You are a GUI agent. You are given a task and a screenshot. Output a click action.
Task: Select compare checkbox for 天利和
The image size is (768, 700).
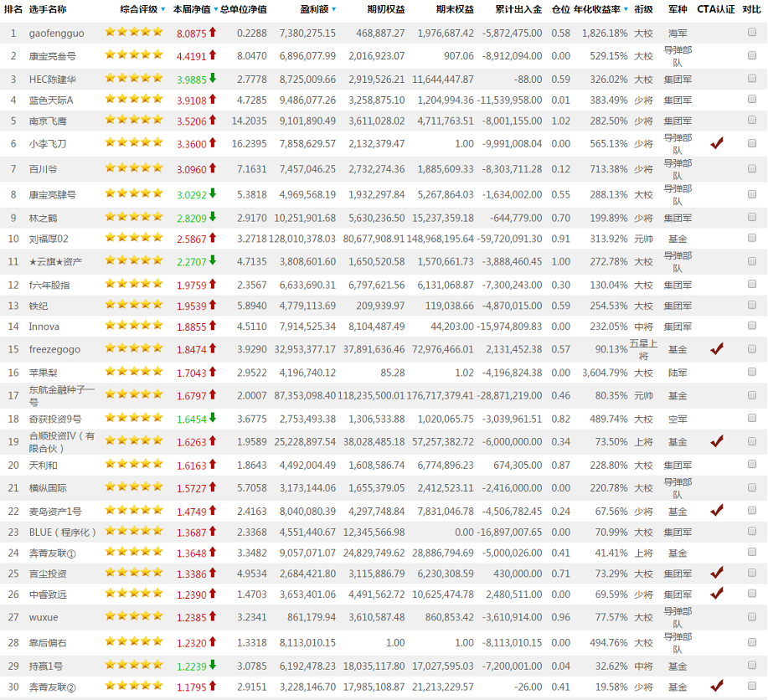pos(752,465)
